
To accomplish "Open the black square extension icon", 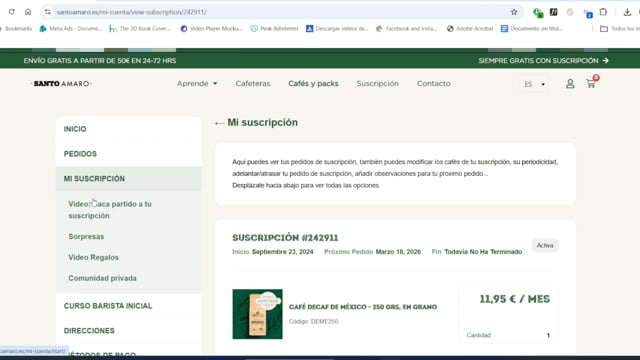I will [x=553, y=12].
